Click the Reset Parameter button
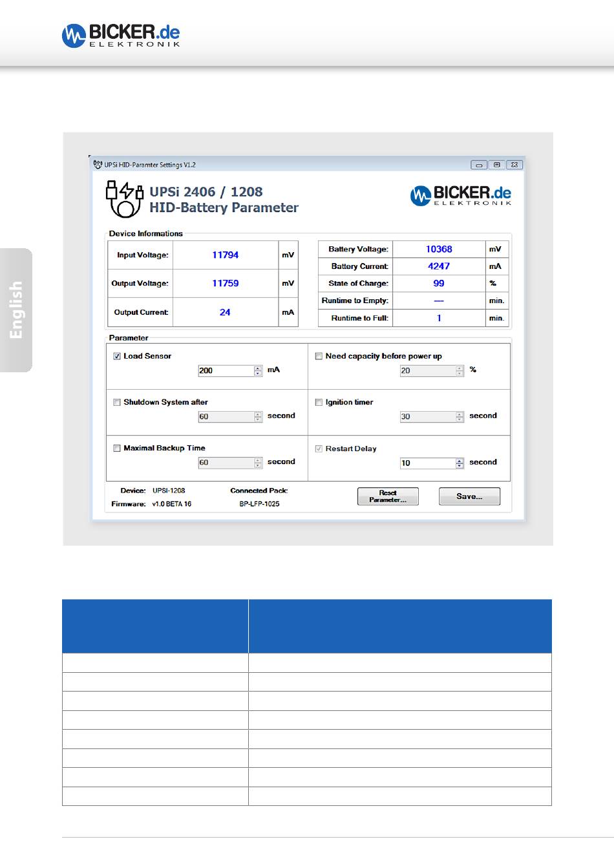The width and height of the screenshot is (614, 868). (x=388, y=496)
